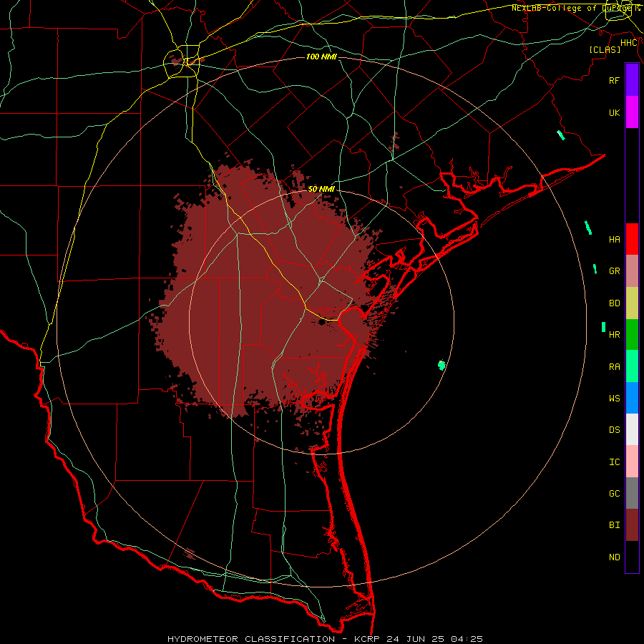The image size is (644, 644).
Task: Click the "UK" legend label
Action: (614, 112)
